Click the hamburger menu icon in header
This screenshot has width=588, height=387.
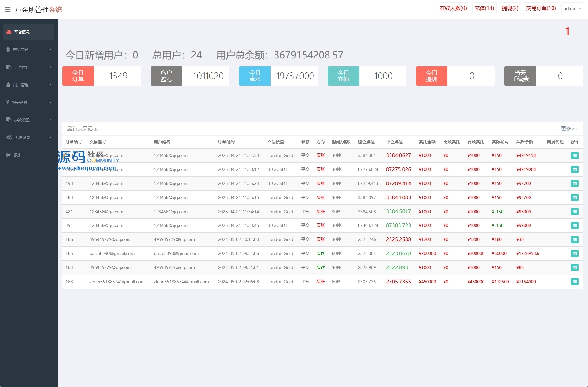pos(8,10)
